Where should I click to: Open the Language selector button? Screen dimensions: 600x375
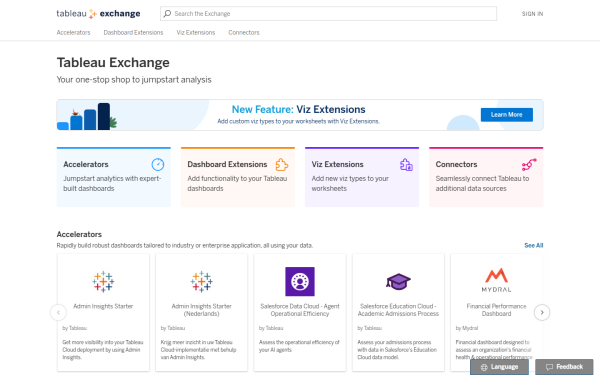pyautogui.click(x=499, y=367)
